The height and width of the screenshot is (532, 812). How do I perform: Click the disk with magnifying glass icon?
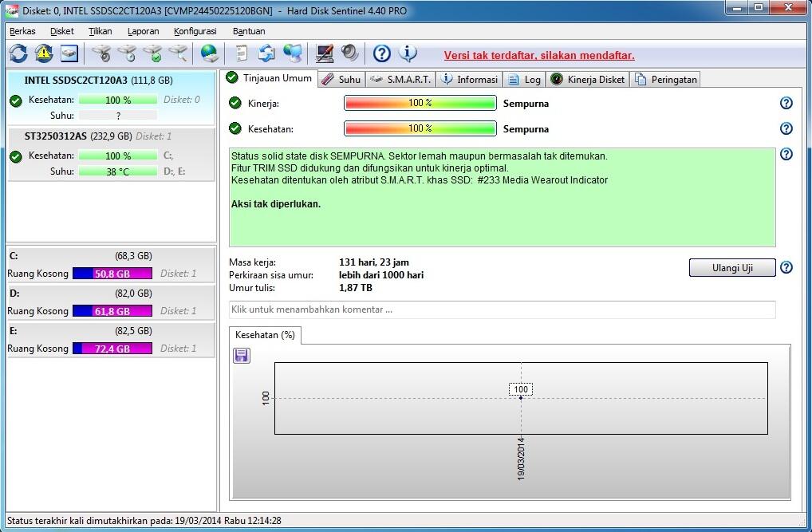coord(178,53)
